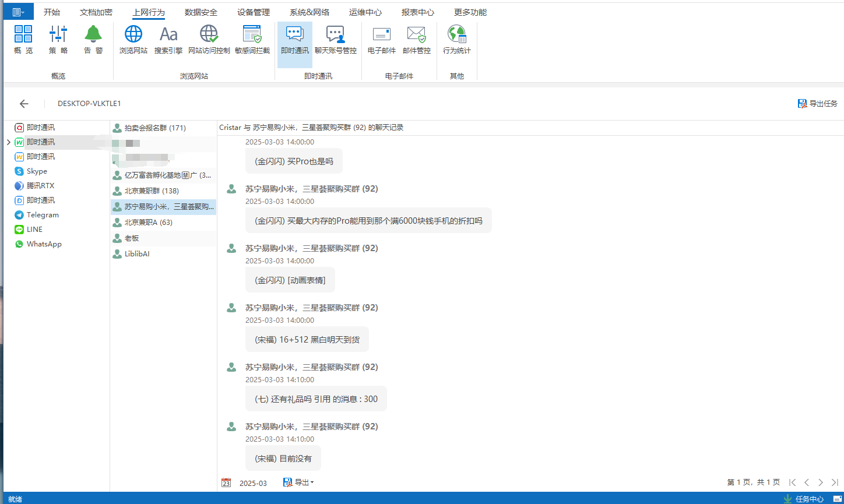Open 网站访问控制 access control icon
This screenshot has width=844, height=504.
coord(209,40)
